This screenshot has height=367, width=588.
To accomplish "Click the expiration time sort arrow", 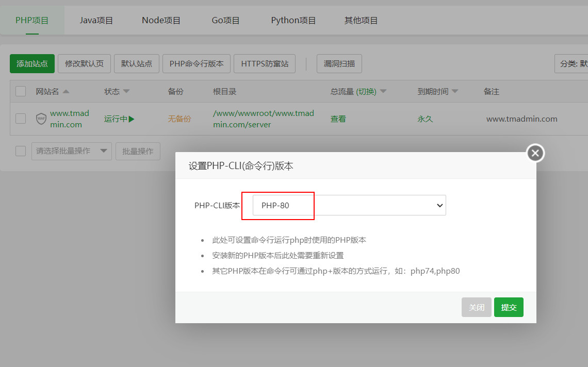I will pos(455,92).
